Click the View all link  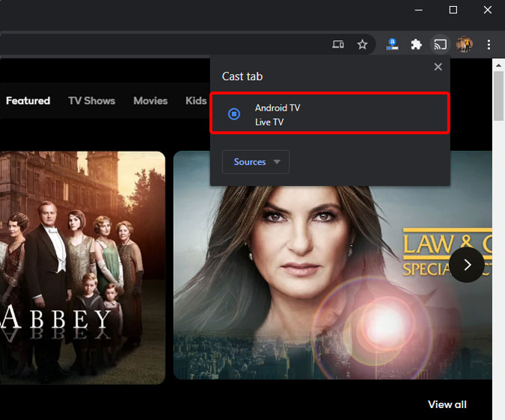tap(447, 404)
